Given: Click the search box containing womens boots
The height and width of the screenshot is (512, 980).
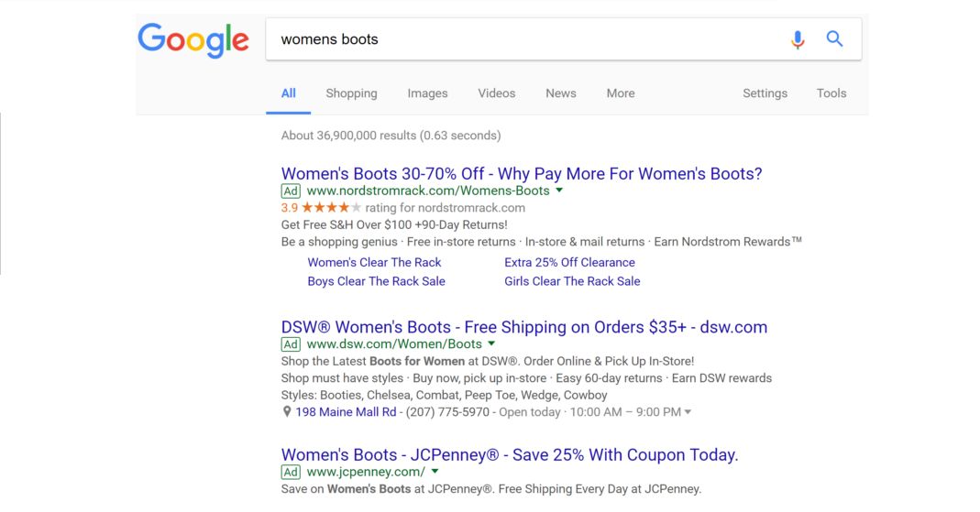Looking at the screenshot, I should tap(523, 39).
